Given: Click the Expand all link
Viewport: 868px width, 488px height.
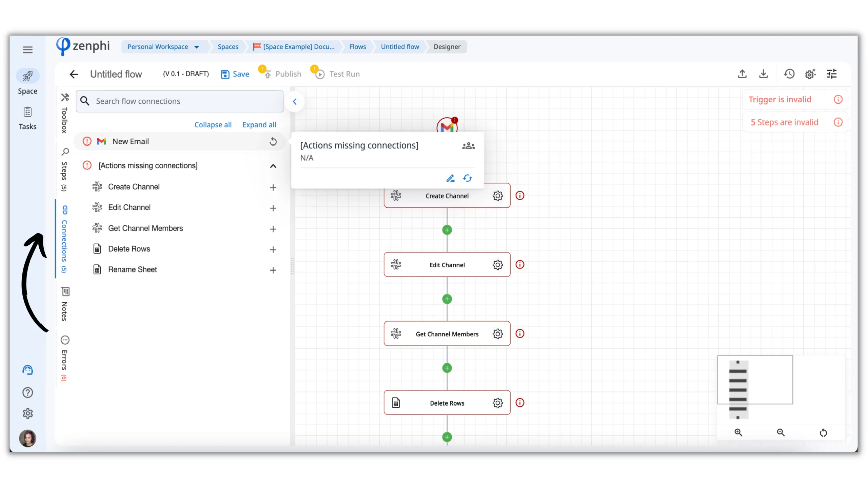Looking at the screenshot, I should (259, 125).
